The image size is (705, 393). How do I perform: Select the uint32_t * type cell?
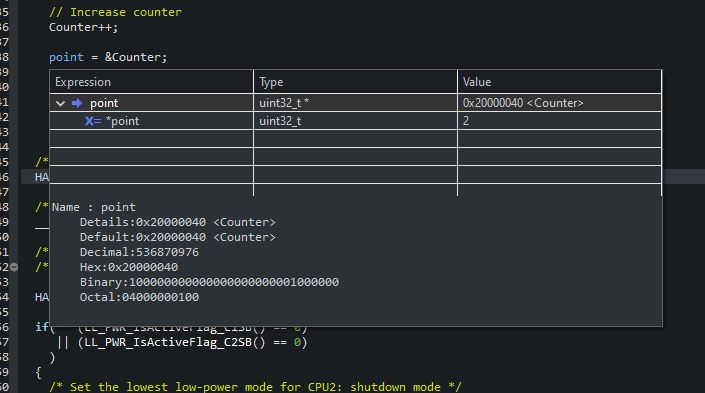pyautogui.click(x=355, y=103)
